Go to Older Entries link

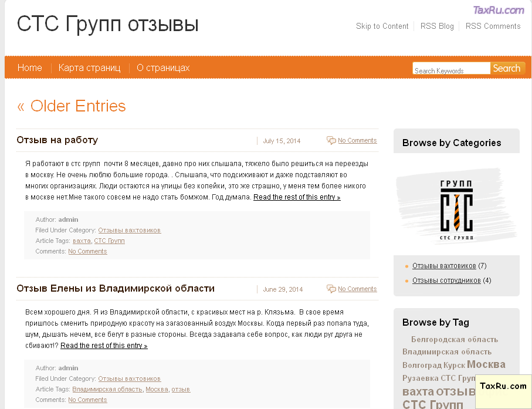(72, 106)
